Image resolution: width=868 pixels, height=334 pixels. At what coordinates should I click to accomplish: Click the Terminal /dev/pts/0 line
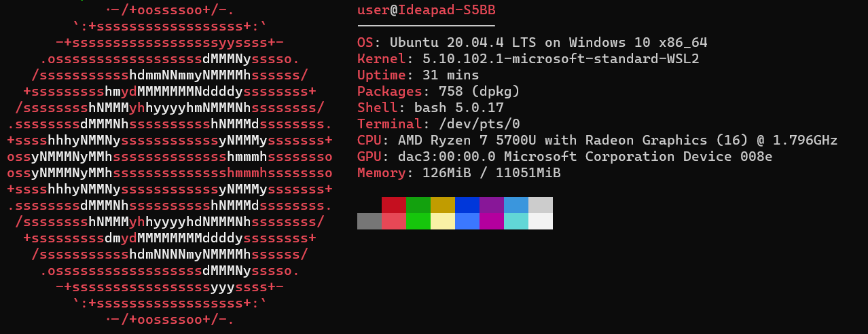439,124
